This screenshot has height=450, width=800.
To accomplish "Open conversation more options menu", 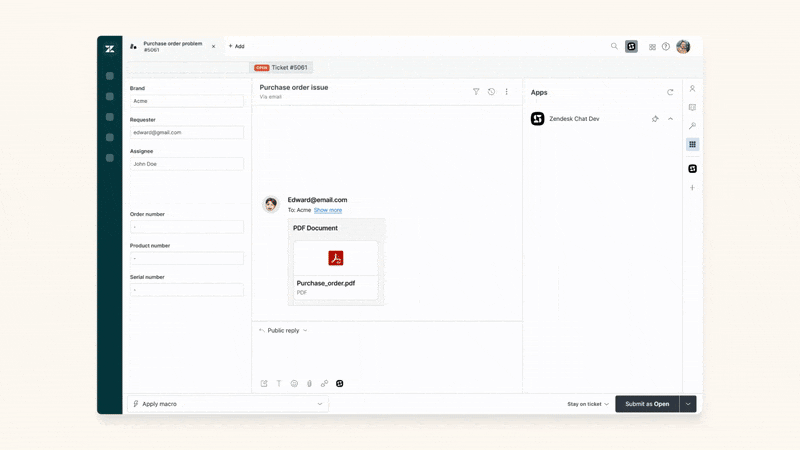I will [506, 92].
